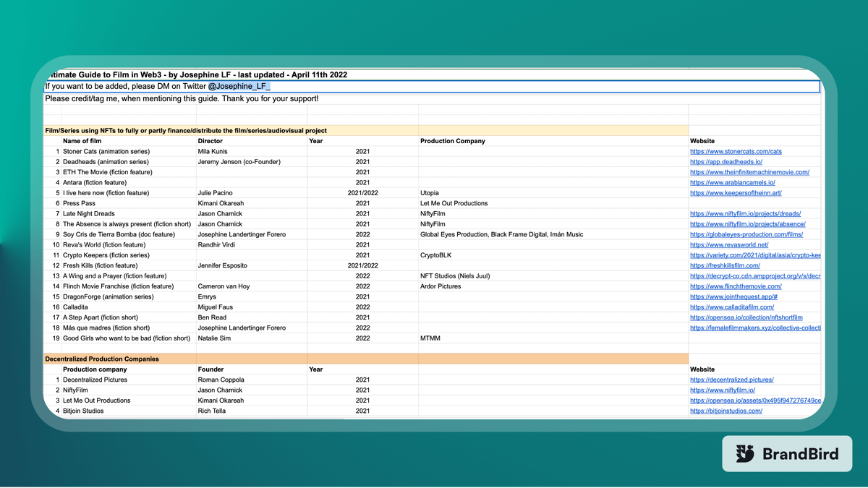Open the stonercats.com/cats website link
The image size is (868, 488).
[736, 152]
